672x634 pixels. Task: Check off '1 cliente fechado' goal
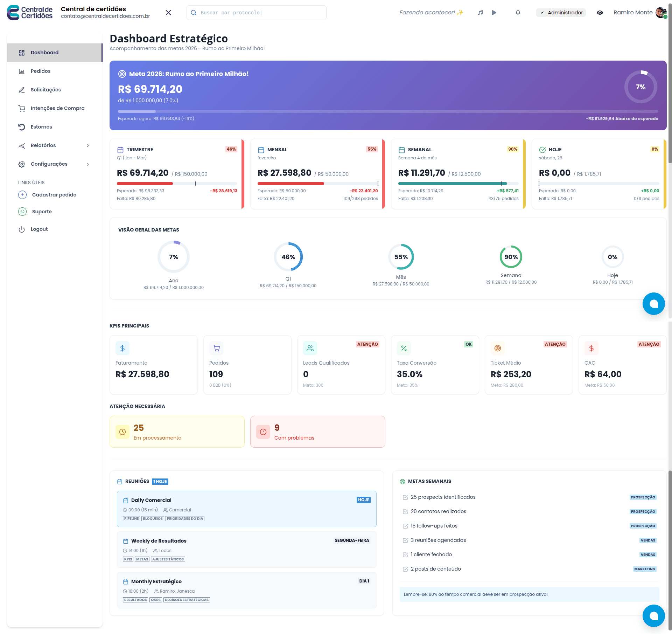pyautogui.click(x=405, y=554)
